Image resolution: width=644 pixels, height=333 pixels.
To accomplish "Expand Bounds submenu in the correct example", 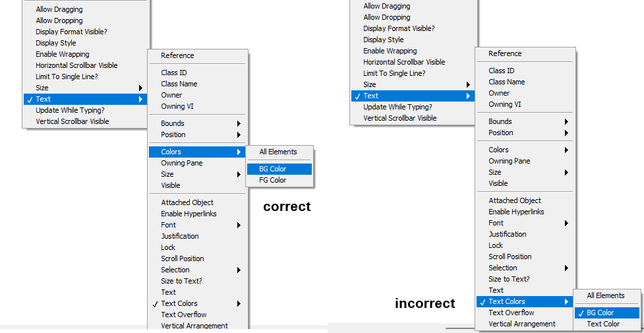I will coord(173,123).
